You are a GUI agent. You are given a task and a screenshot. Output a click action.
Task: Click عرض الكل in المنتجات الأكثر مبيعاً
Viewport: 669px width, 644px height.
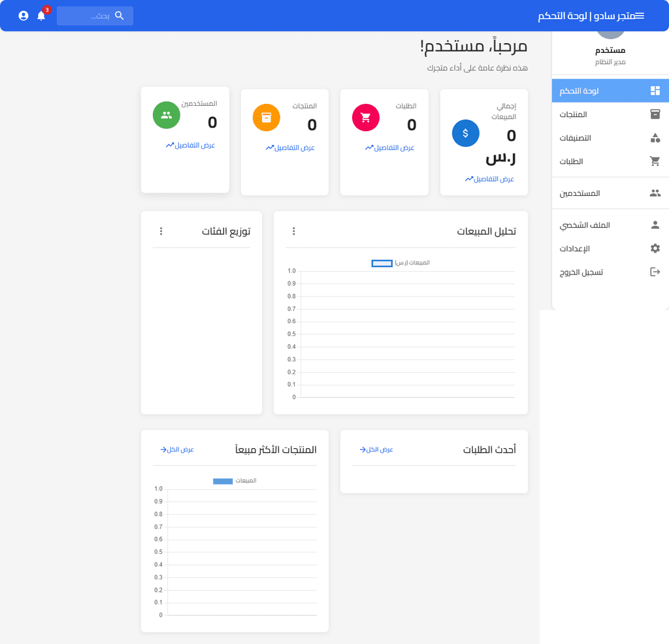pyautogui.click(x=177, y=449)
